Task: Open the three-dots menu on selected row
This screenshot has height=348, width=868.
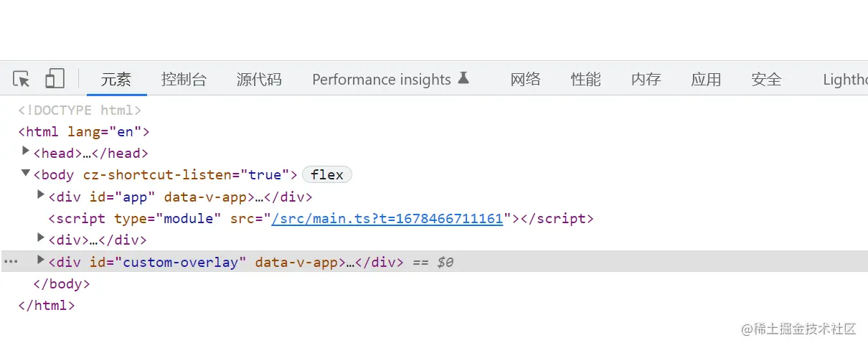Action: pyautogui.click(x=11, y=262)
